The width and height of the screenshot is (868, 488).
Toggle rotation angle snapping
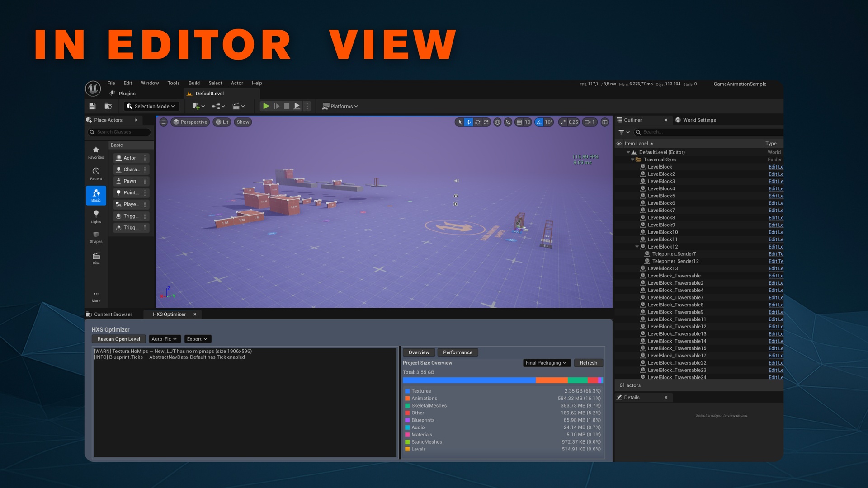pyautogui.click(x=539, y=122)
